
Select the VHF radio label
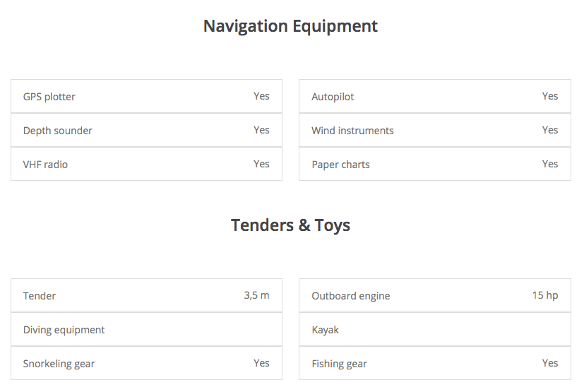46,165
